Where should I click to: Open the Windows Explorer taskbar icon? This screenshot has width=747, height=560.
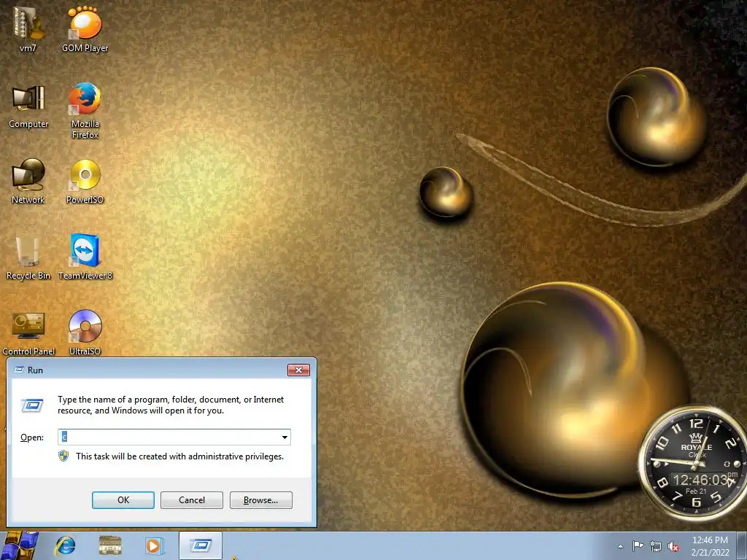tap(110, 545)
